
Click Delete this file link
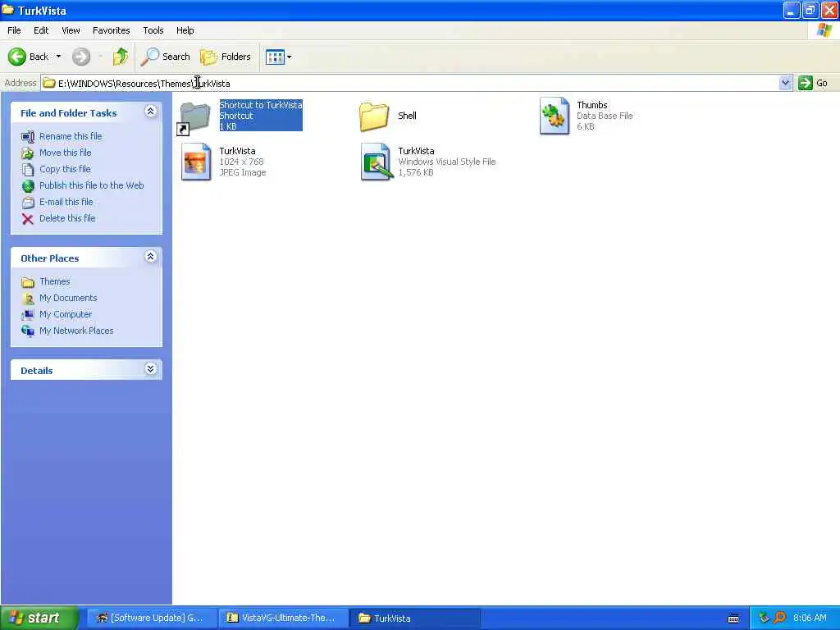[67, 218]
